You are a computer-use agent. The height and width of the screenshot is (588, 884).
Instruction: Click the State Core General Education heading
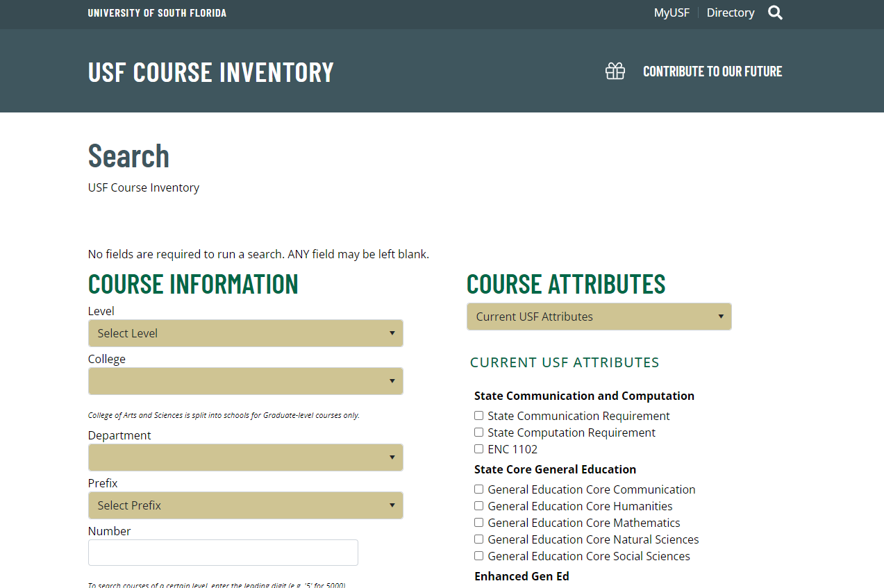[555, 469]
